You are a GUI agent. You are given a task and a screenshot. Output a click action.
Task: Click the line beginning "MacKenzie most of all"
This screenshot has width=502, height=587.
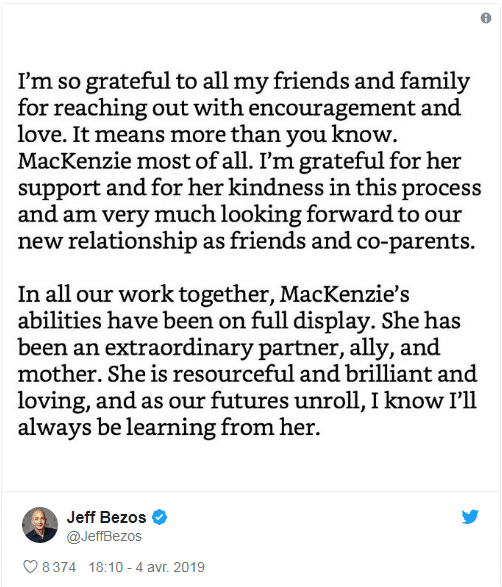(x=239, y=162)
